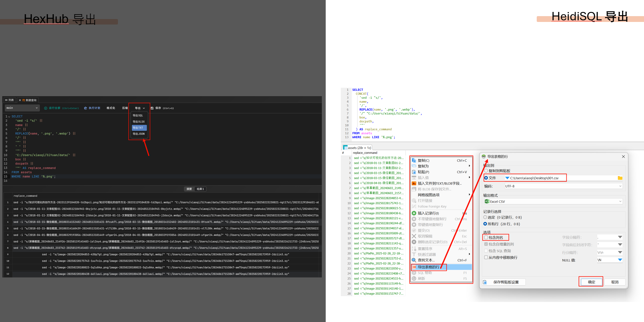This screenshot has width=644, height=322.
Task: Click the 保存 save icon in the toolbar
Action: coord(152,108)
